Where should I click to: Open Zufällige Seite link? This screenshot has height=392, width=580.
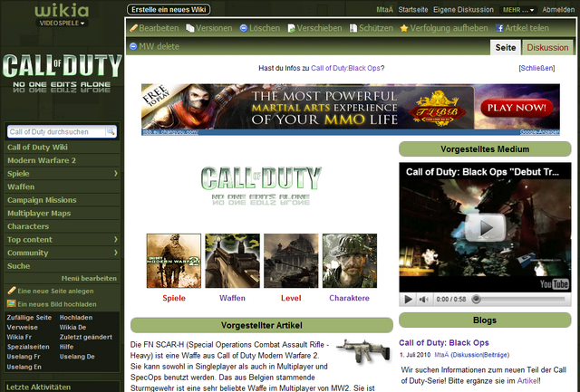tap(31, 318)
